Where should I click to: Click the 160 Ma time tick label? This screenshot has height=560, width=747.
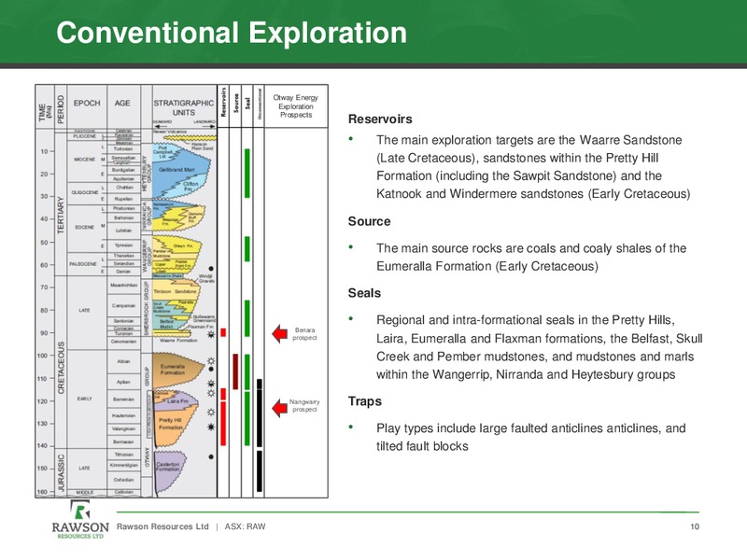point(43,492)
